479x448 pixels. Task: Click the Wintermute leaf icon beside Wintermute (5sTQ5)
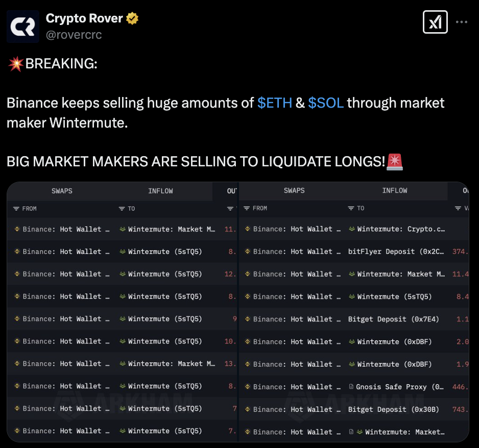[123, 252]
